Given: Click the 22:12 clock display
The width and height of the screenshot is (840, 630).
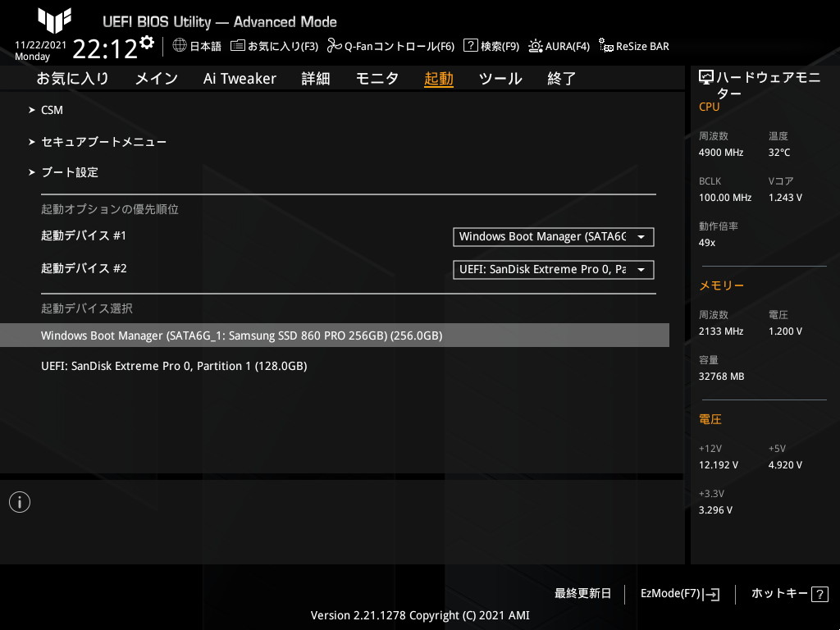Looking at the screenshot, I should [x=106, y=48].
